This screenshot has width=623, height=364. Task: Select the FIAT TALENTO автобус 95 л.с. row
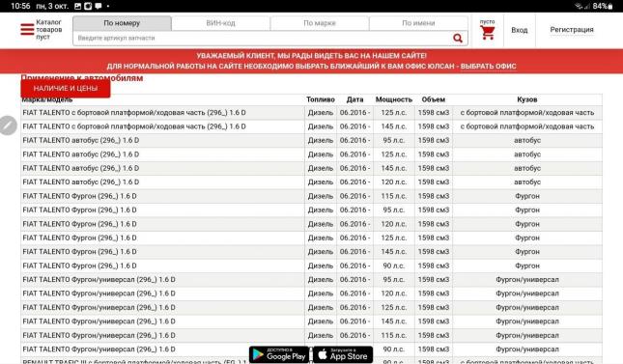(311, 141)
